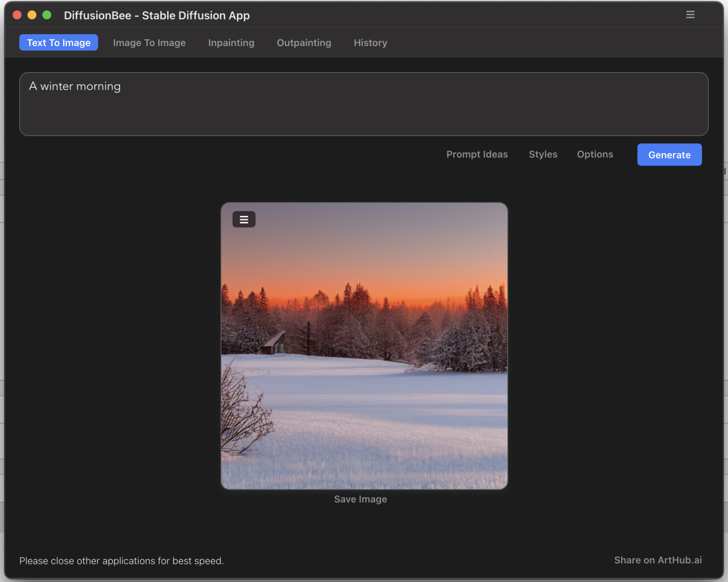The width and height of the screenshot is (728, 582).
Task: Close the DiffusionBee window
Action: click(x=17, y=15)
